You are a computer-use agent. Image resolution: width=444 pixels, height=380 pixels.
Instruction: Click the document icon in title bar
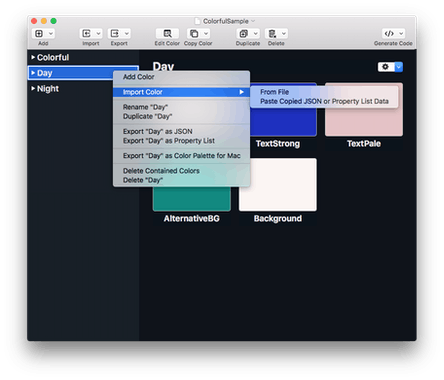197,21
